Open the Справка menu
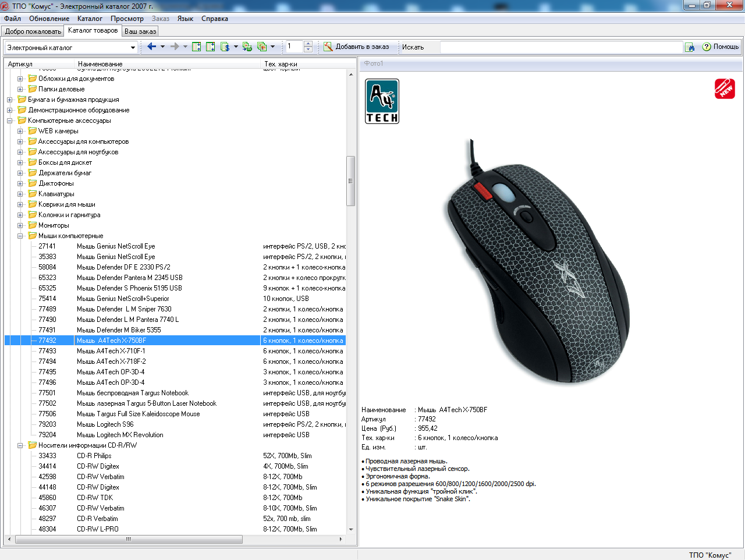Screen dimensions: 745x560 click(215, 19)
